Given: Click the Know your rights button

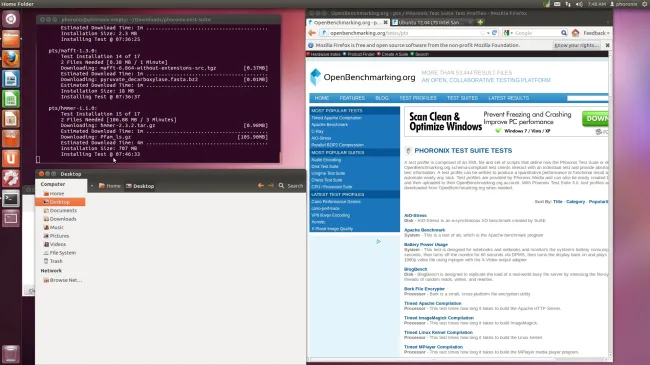Looking at the screenshot, I should (577, 45).
